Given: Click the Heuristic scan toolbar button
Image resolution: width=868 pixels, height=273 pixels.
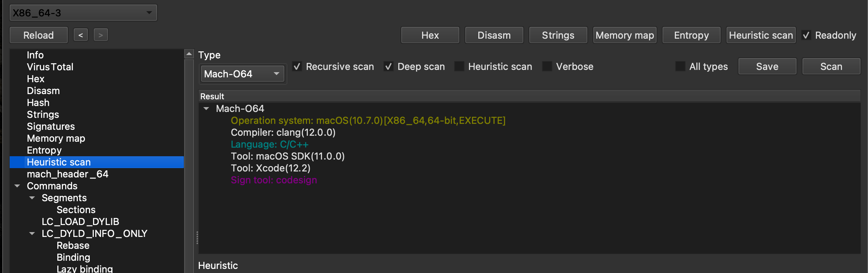Looking at the screenshot, I should [761, 35].
